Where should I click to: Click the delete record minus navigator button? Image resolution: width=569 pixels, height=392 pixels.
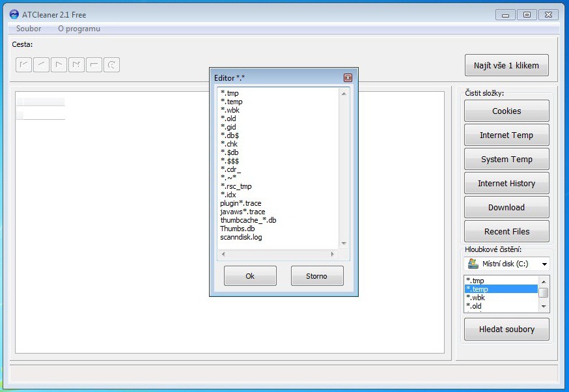click(94, 65)
